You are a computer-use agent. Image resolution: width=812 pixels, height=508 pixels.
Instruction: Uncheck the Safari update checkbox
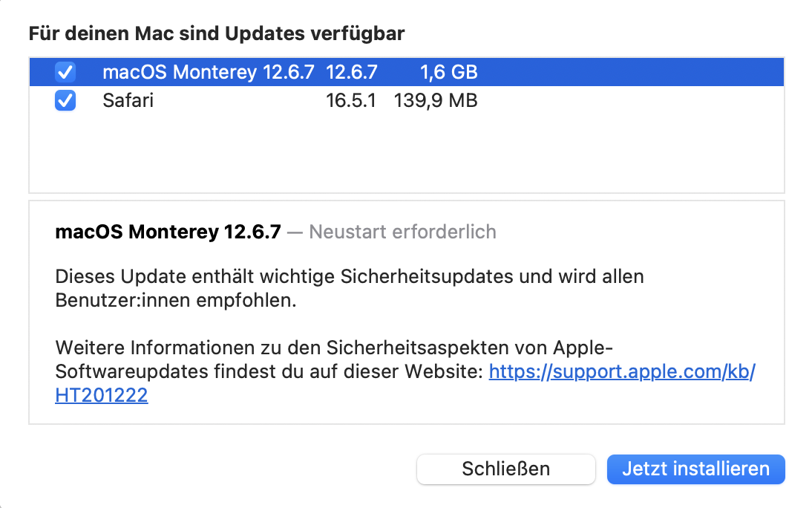(65, 100)
